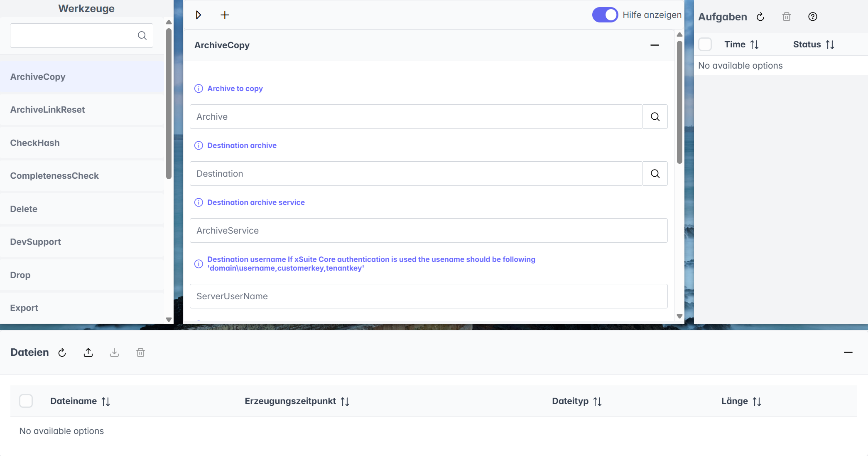The image size is (868, 456).
Task: Collapse the ArchiveCopy panel
Action: tap(655, 45)
